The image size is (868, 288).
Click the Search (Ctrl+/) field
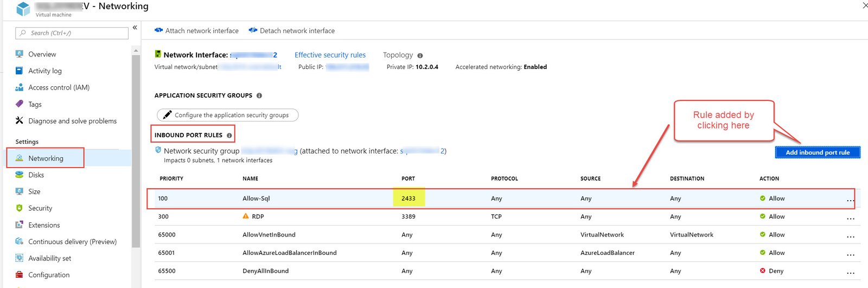[72, 33]
